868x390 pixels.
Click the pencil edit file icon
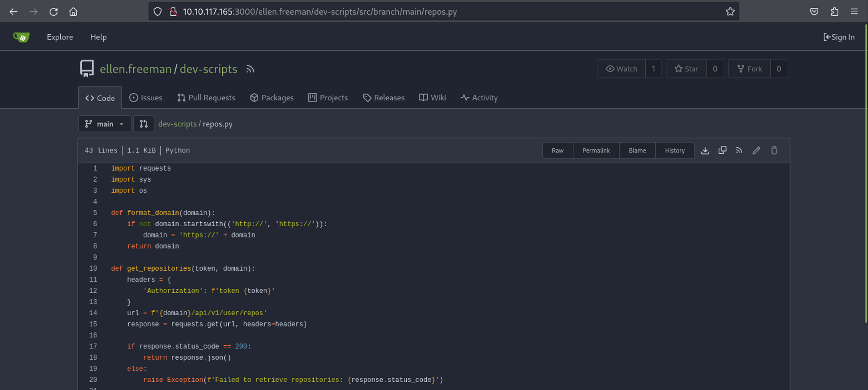click(x=756, y=150)
